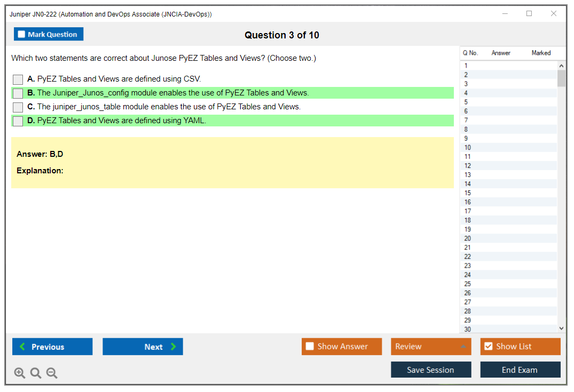Select answer option A checkbox

(18, 79)
